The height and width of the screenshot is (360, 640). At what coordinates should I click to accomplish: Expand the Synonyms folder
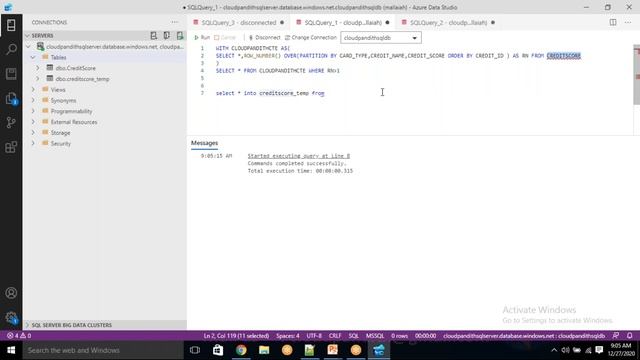tap(33, 100)
